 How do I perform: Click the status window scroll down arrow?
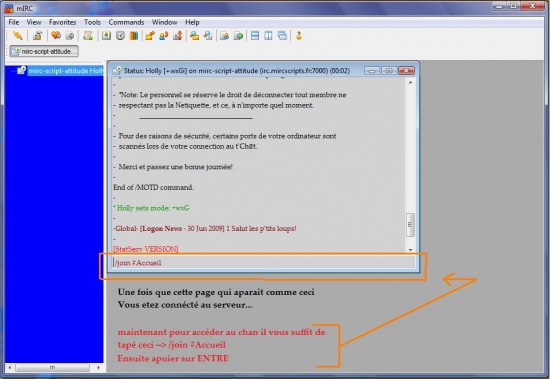410,250
